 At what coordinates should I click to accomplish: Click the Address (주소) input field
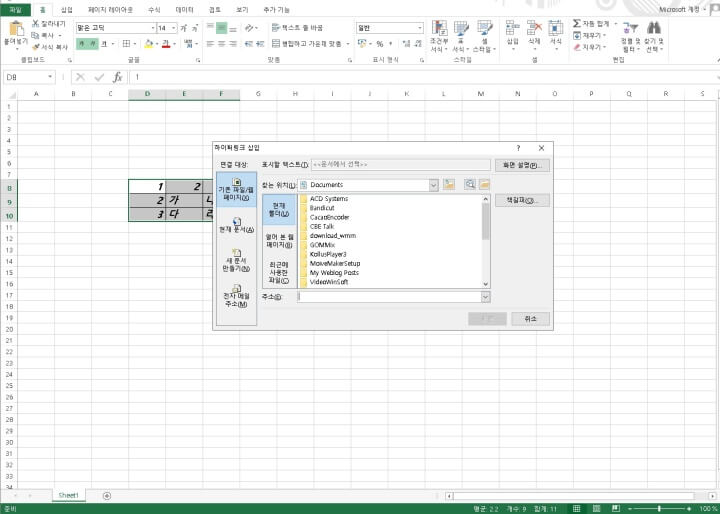(389, 297)
